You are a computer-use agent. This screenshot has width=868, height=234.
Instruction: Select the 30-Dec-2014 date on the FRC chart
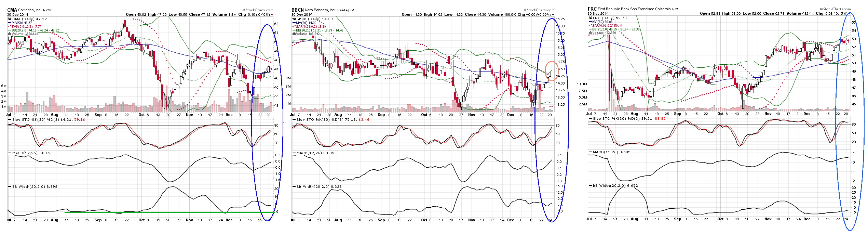pyautogui.click(x=598, y=13)
